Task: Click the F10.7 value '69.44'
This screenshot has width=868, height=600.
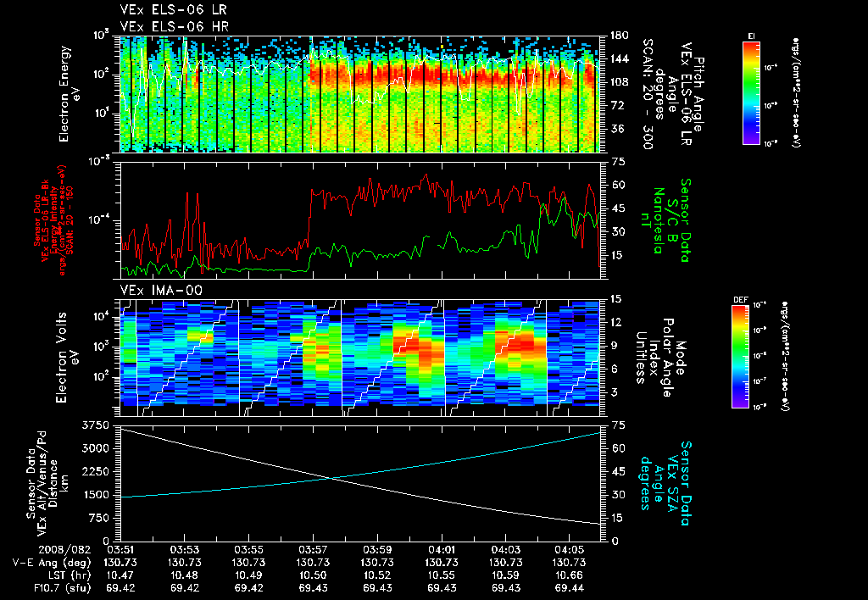Action: [x=570, y=588]
